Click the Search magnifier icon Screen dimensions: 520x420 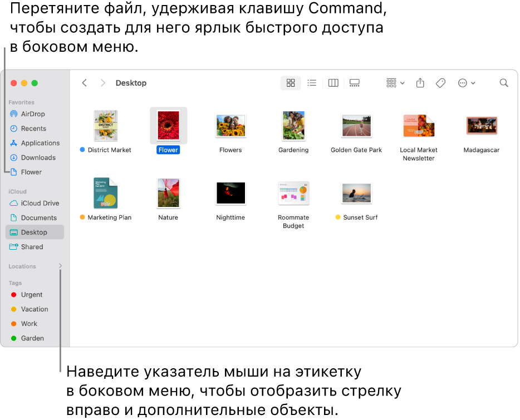coord(504,83)
